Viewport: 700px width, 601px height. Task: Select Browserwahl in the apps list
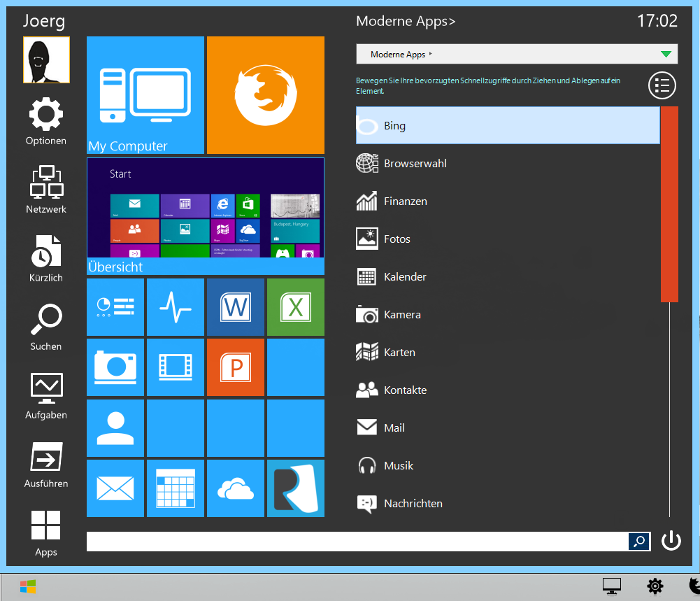point(508,164)
